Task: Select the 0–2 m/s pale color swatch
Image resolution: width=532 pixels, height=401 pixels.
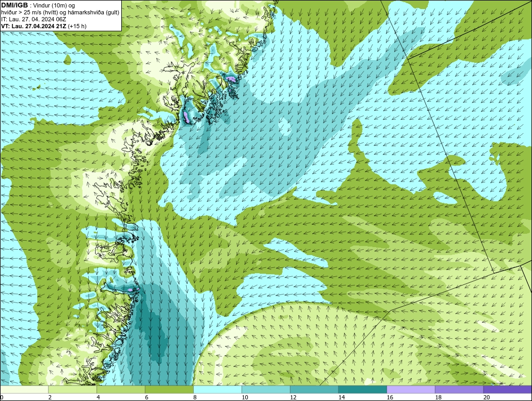Action: pyautogui.click(x=24, y=389)
